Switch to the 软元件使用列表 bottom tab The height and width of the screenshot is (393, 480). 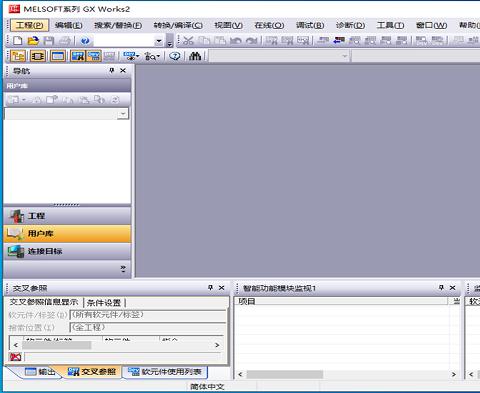pos(165,372)
